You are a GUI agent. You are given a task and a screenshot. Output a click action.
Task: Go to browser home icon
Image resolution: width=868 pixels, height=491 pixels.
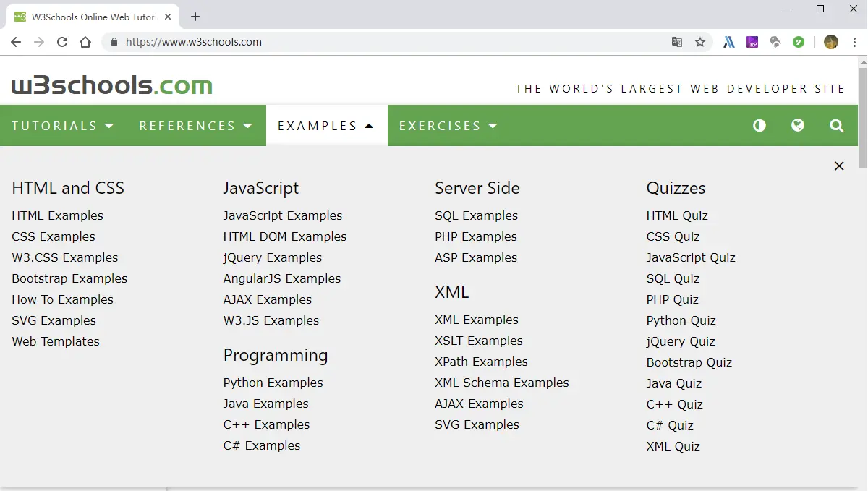point(85,42)
